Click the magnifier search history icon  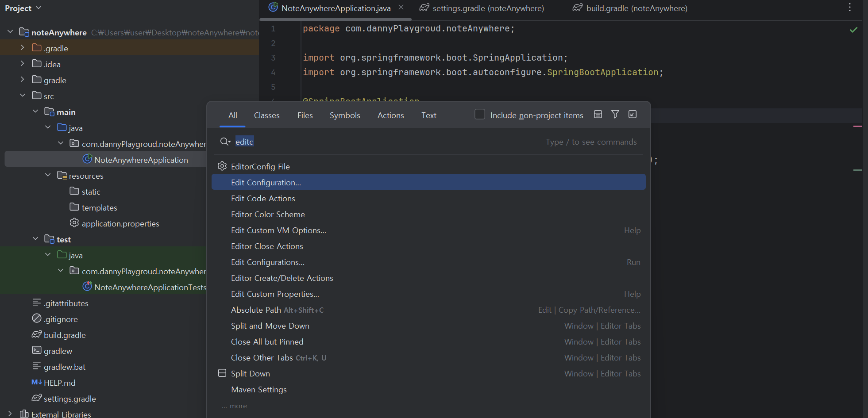click(225, 142)
